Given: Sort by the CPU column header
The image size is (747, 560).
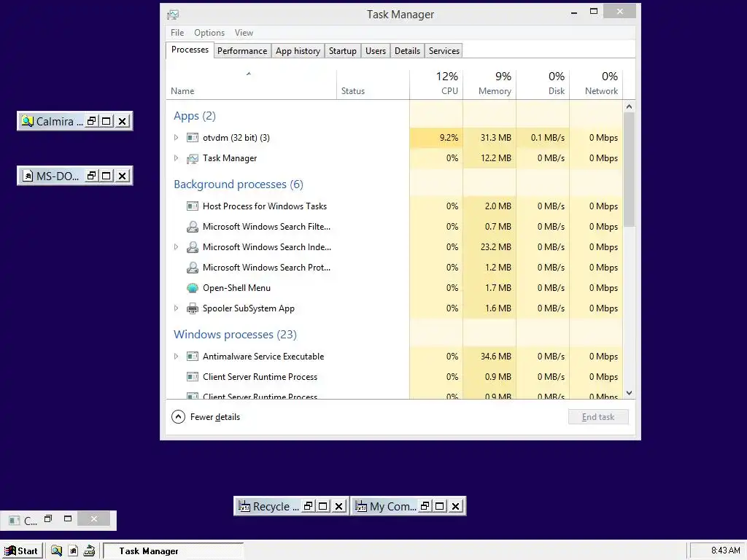Looking at the screenshot, I should point(436,84).
